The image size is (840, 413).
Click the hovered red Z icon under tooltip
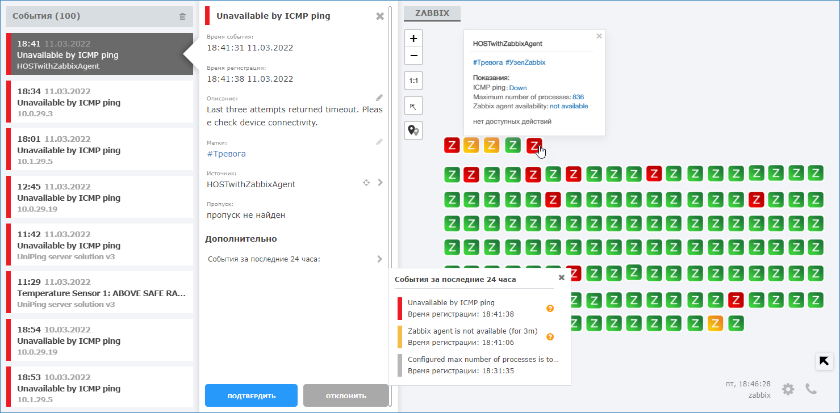[534, 145]
